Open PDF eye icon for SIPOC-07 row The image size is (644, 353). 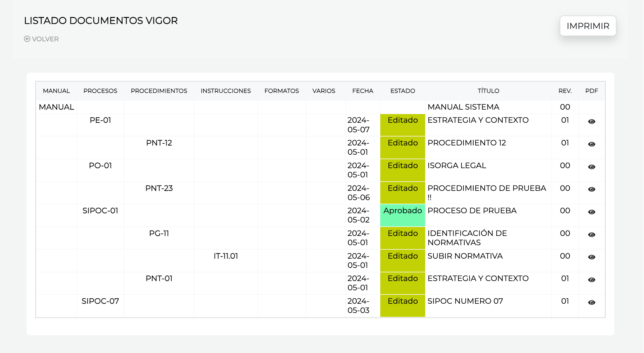pos(591,303)
